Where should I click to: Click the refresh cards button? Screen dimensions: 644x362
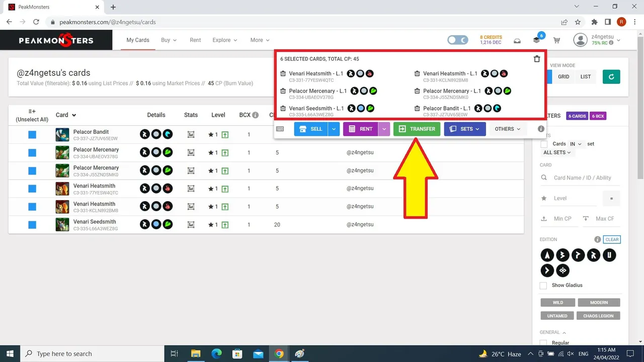pos(611,77)
